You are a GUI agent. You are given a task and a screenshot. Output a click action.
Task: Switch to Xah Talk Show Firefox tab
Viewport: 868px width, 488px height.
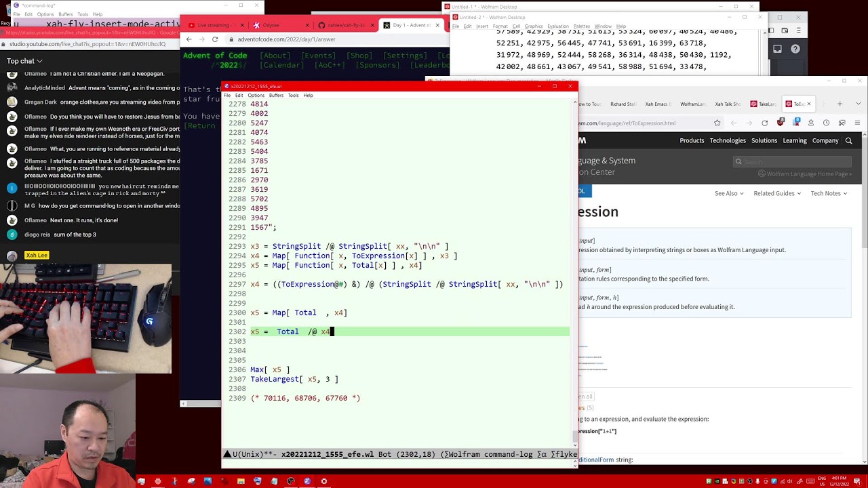[x=728, y=104]
